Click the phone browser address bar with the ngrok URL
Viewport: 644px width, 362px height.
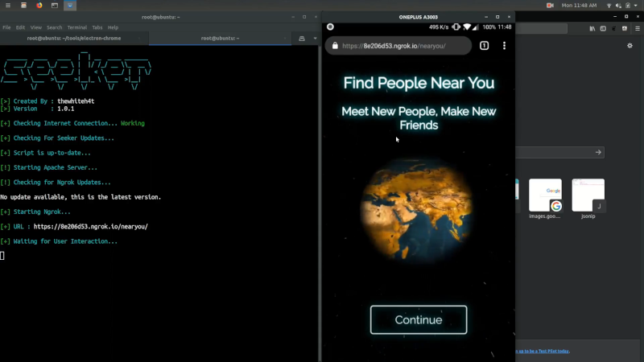(x=398, y=46)
